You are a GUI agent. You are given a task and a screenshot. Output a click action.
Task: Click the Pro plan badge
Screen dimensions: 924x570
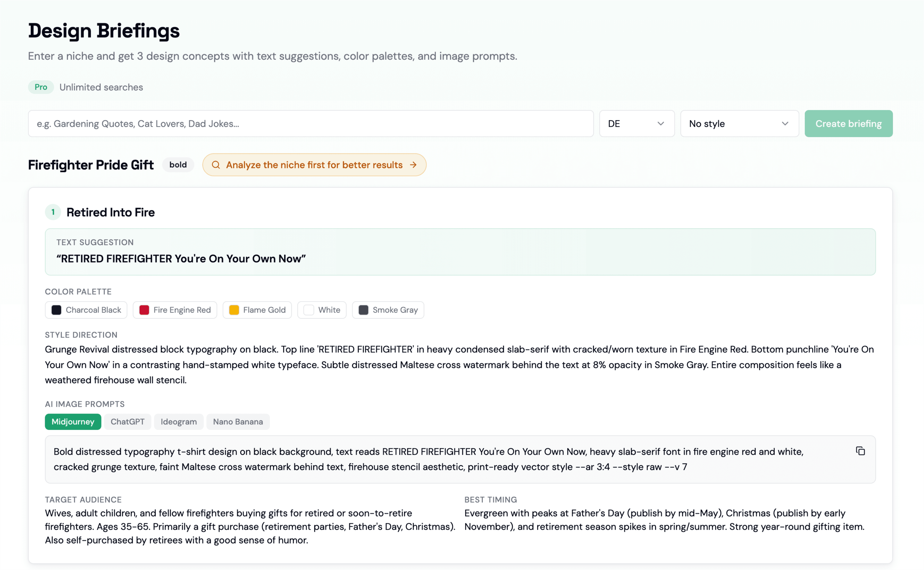pyautogui.click(x=41, y=87)
